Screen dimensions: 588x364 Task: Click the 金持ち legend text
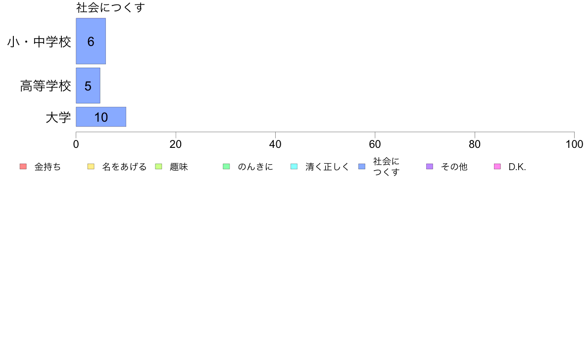48,167
